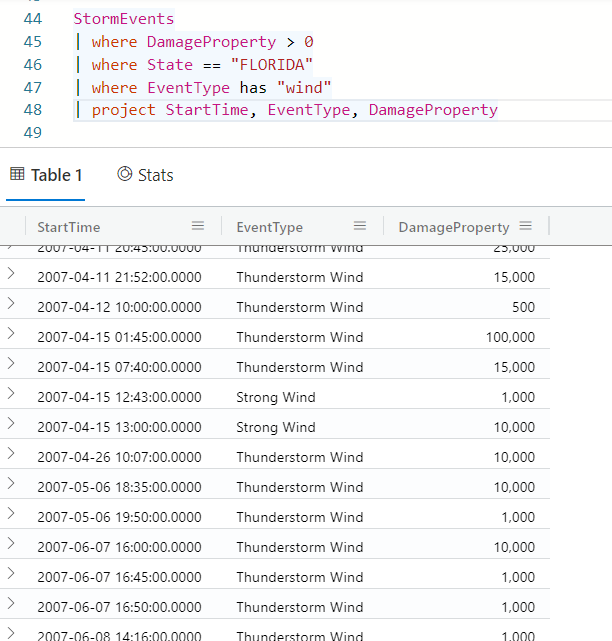Click Thunderstorm Wind in the 2007-06-07 16:50 row
Image resolution: width=612 pixels, height=641 pixels.
pos(300,607)
